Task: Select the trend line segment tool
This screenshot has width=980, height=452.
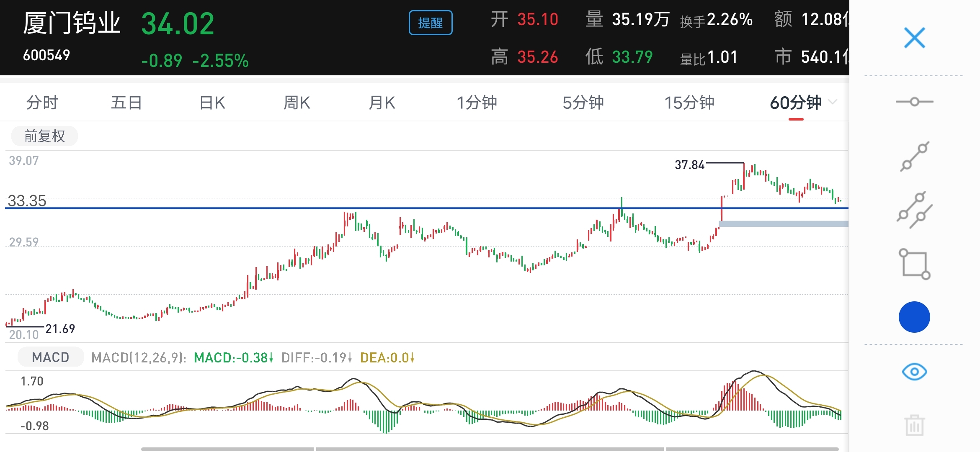Action: click(x=914, y=156)
